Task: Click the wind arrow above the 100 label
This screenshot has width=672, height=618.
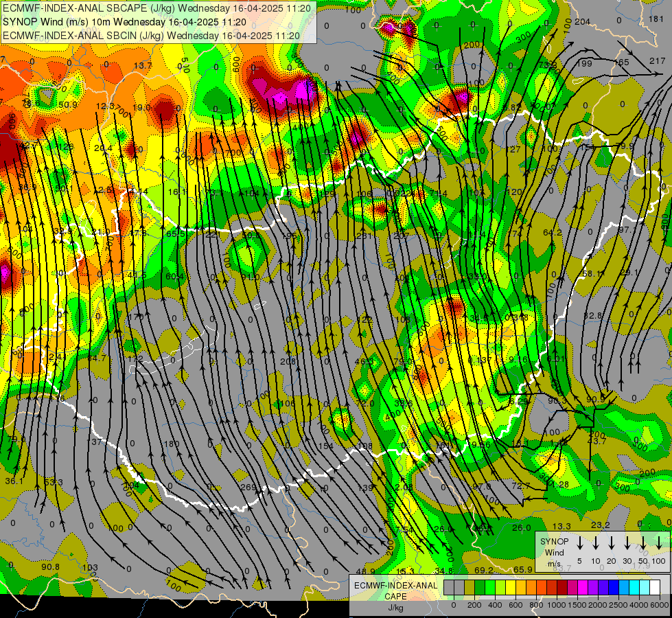Action: [659, 543]
